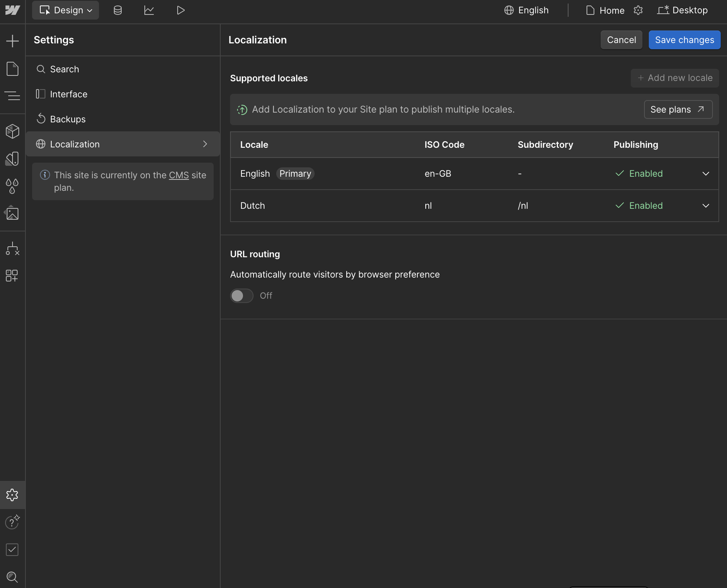
Task: Open the English locale switcher
Action: click(526, 10)
